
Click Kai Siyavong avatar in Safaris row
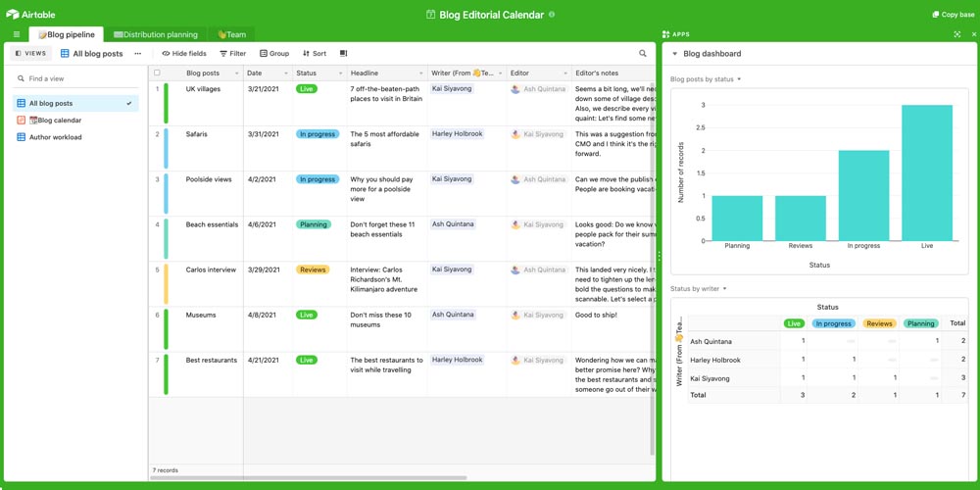click(515, 134)
